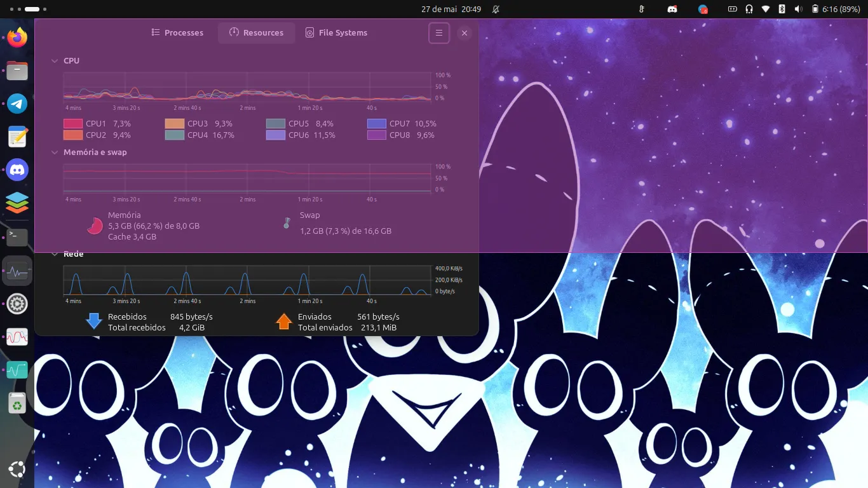Click the muted notifications bell icon
868x488 pixels.
tap(496, 10)
